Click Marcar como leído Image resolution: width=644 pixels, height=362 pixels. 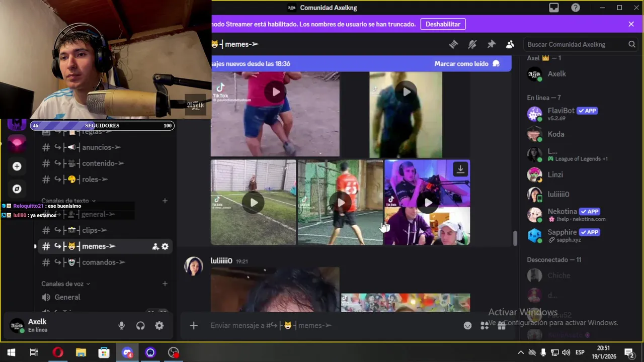tap(467, 64)
